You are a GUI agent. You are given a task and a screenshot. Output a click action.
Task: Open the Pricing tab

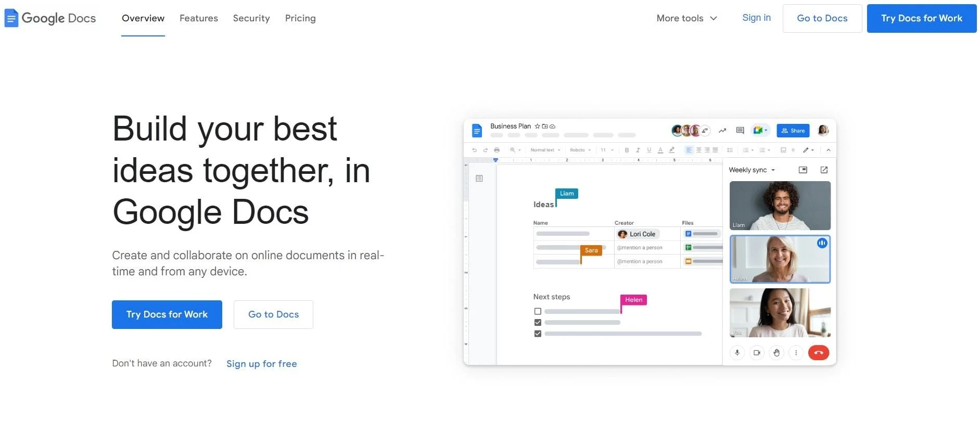pos(300,18)
